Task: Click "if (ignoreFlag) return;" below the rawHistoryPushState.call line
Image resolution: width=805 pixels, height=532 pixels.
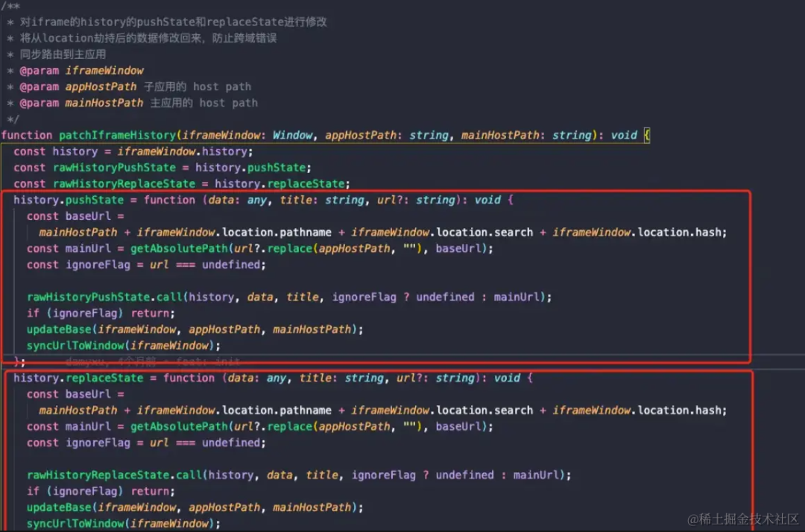Action: [101, 314]
